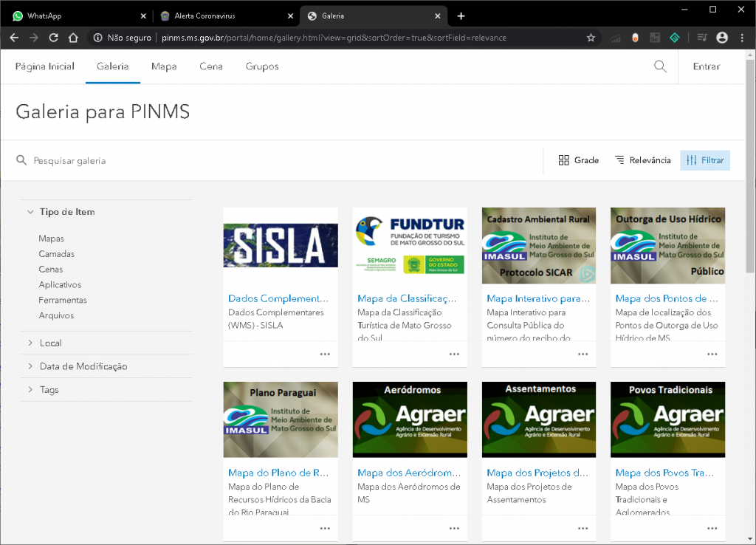Viewport: 756px width, 545px height.
Task: Open the Chrome profile avatar icon
Action: (x=722, y=38)
